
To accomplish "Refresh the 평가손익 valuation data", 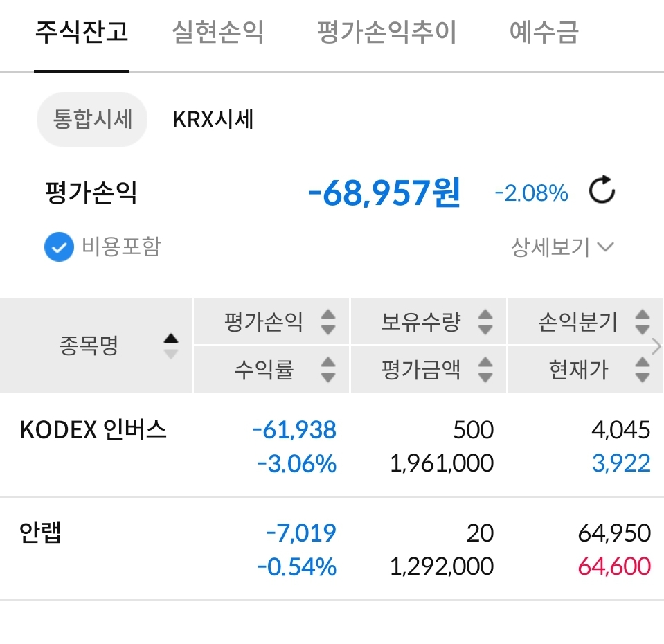I will (x=602, y=192).
